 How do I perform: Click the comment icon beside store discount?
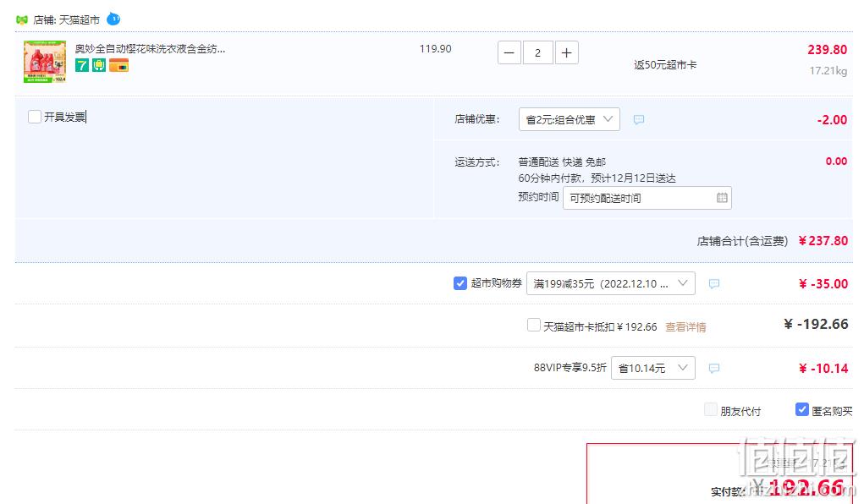pyautogui.click(x=639, y=119)
